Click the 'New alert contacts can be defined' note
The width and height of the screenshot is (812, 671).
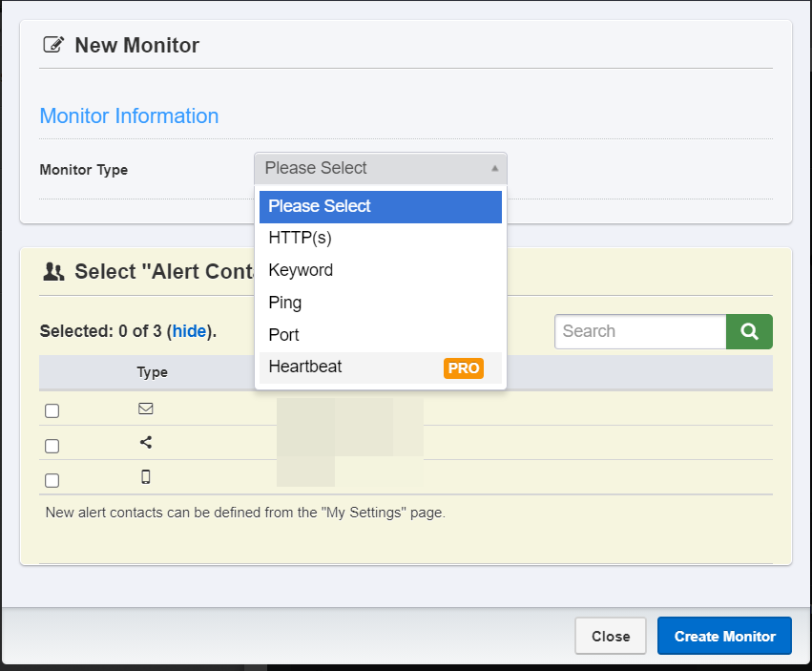click(x=245, y=513)
